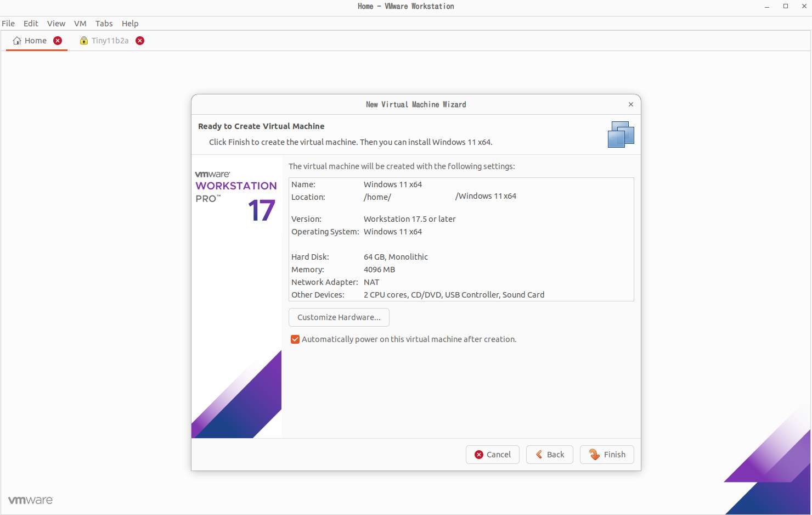Screen dimensions: 812x515
Task: Open the VM menu
Action: click(80, 24)
